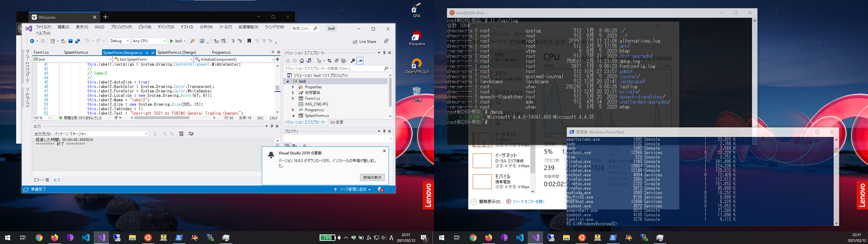This screenshot has height=244, width=868.
Task: Open GPA desktop shortcut
Action: [x=417, y=10]
